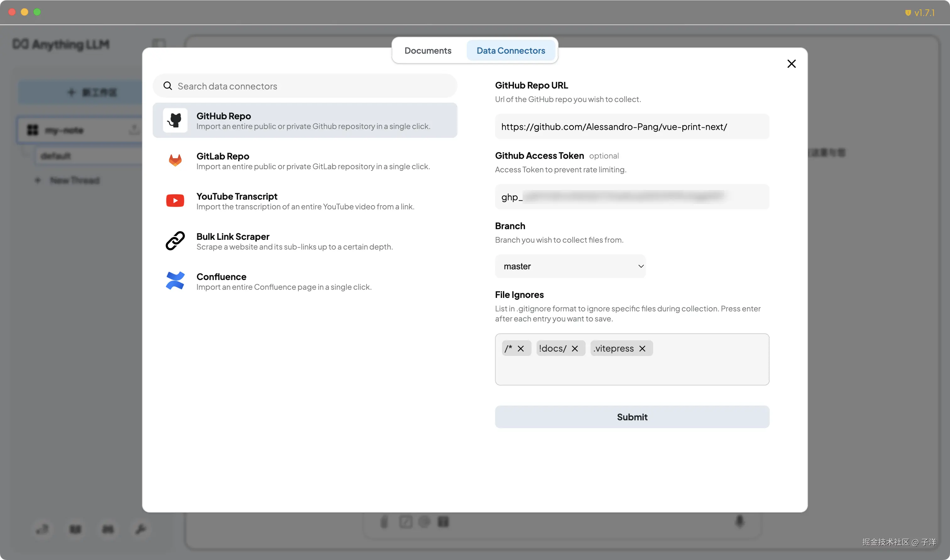The image size is (950, 560).
Task: Open the YouTube Transcript connector icon
Action: click(175, 201)
